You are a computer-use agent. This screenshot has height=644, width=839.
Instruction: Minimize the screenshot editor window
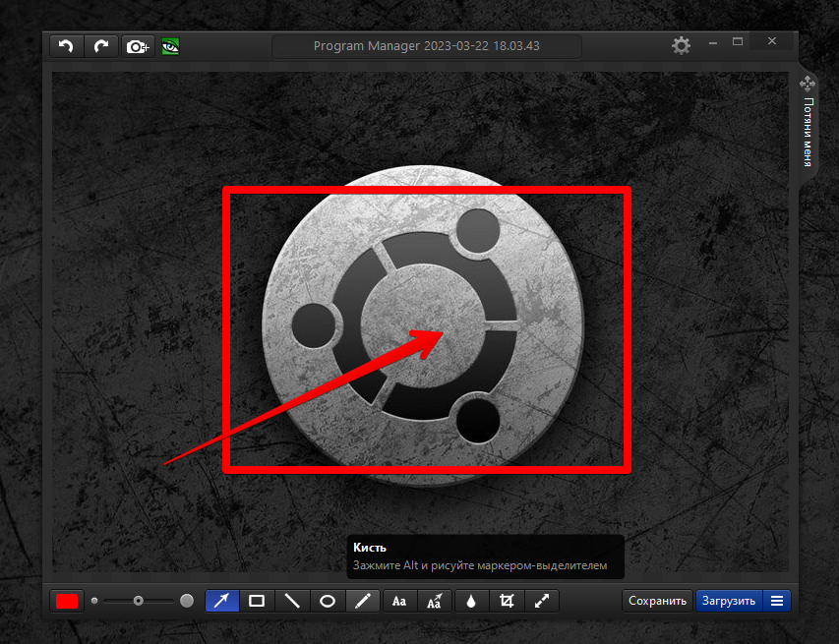point(713,42)
